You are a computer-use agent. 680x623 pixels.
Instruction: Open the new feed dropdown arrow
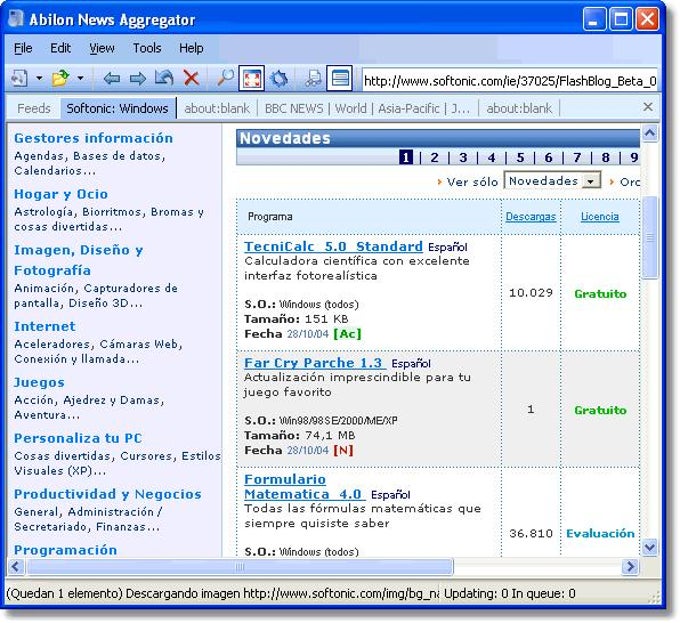pyautogui.click(x=39, y=78)
